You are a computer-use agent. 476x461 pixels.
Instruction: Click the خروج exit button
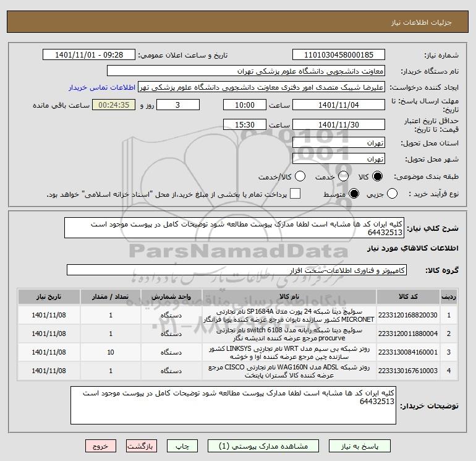point(101,446)
